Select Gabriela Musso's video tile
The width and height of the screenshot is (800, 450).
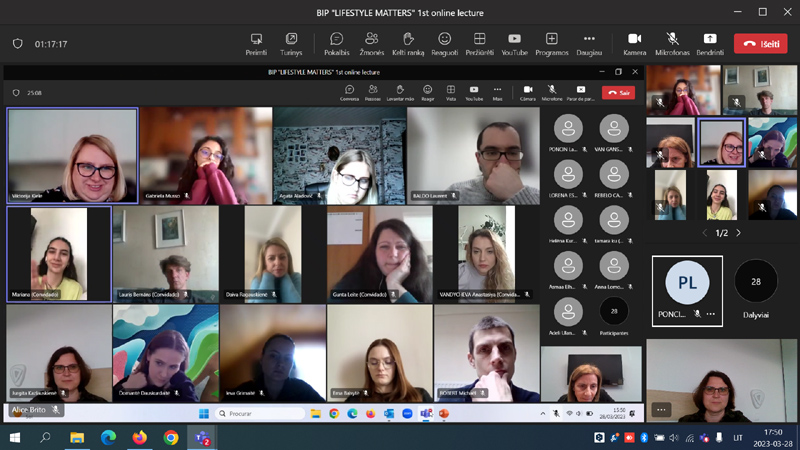click(206, 156)
